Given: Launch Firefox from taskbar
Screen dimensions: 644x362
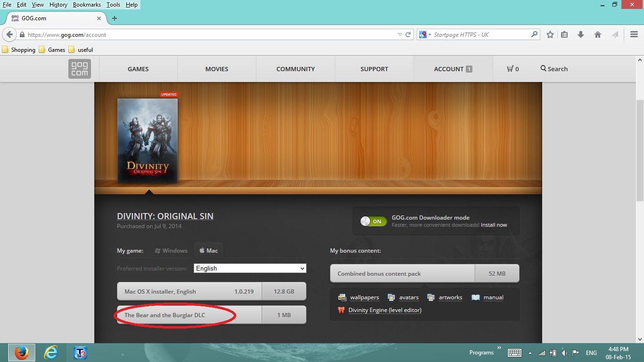Looking at the screenshot, I should tap(21, 353).
